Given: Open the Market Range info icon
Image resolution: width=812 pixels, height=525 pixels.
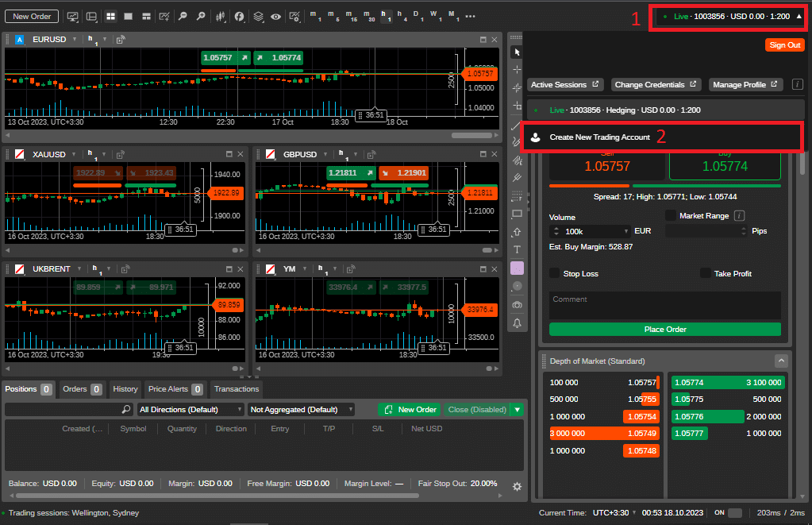Looking at the screenshot, I should [740, 215].
